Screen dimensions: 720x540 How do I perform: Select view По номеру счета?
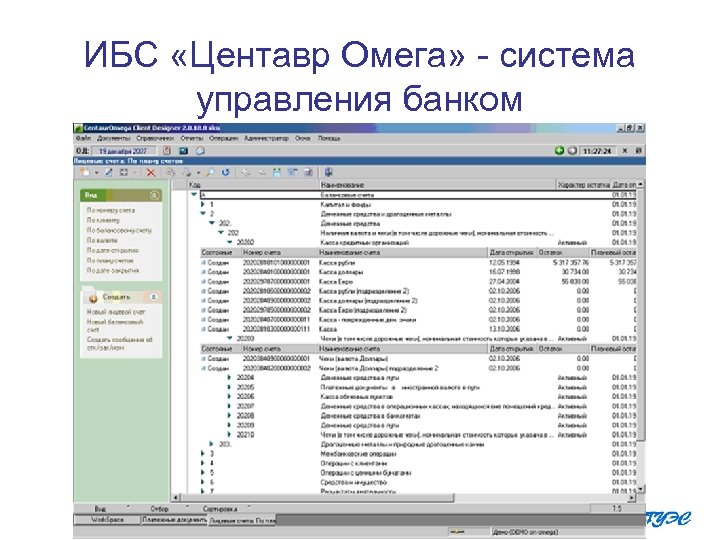click(111, 210)
